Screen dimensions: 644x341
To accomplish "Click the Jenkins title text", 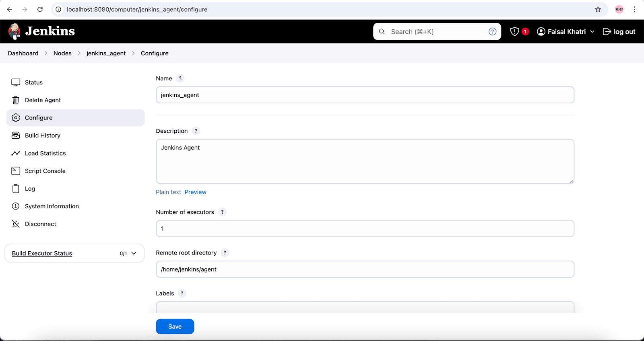I will click(50, 31).
